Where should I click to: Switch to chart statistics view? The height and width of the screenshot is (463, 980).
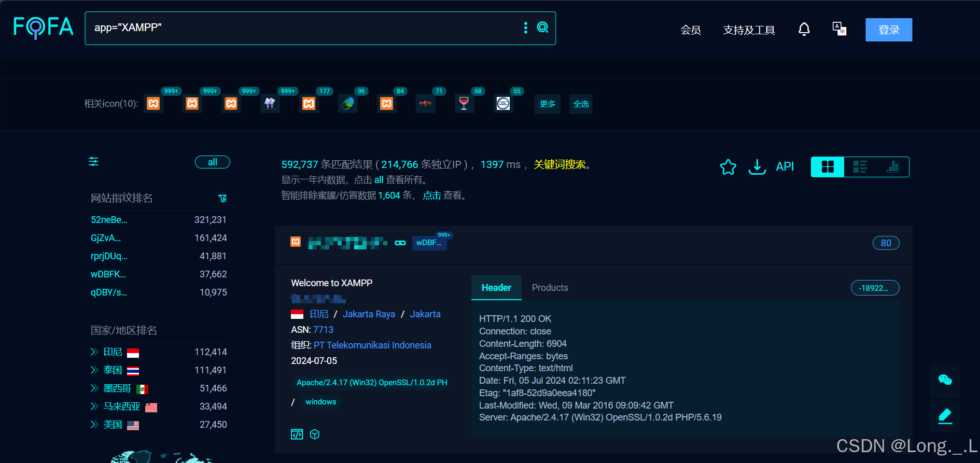click(892, 167)
